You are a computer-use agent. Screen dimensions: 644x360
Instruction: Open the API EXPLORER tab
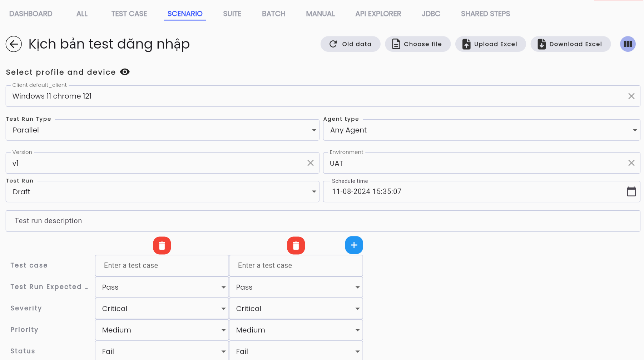(378, 14)
